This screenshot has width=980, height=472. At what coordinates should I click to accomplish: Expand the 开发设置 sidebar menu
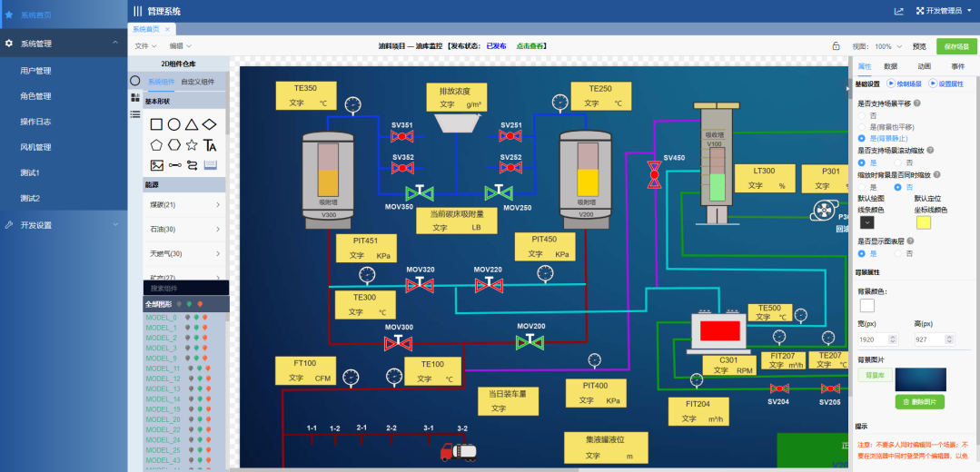click(62, 225)
